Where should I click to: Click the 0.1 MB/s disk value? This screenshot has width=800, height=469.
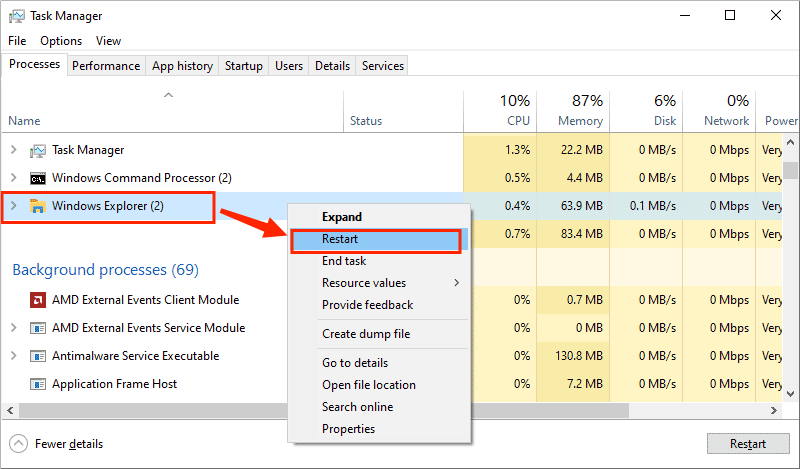point(653,206)
